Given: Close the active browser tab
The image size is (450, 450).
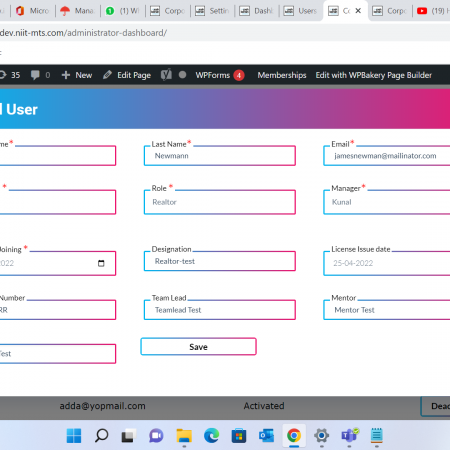Looking at the screenshot, I should pyautogui.click(x=358, y=11).
